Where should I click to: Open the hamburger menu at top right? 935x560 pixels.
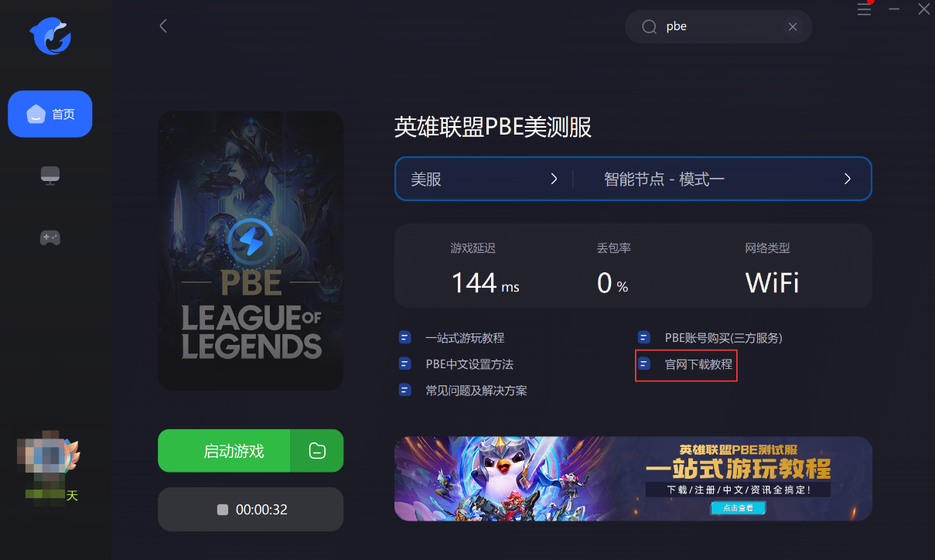click(864, 9)
